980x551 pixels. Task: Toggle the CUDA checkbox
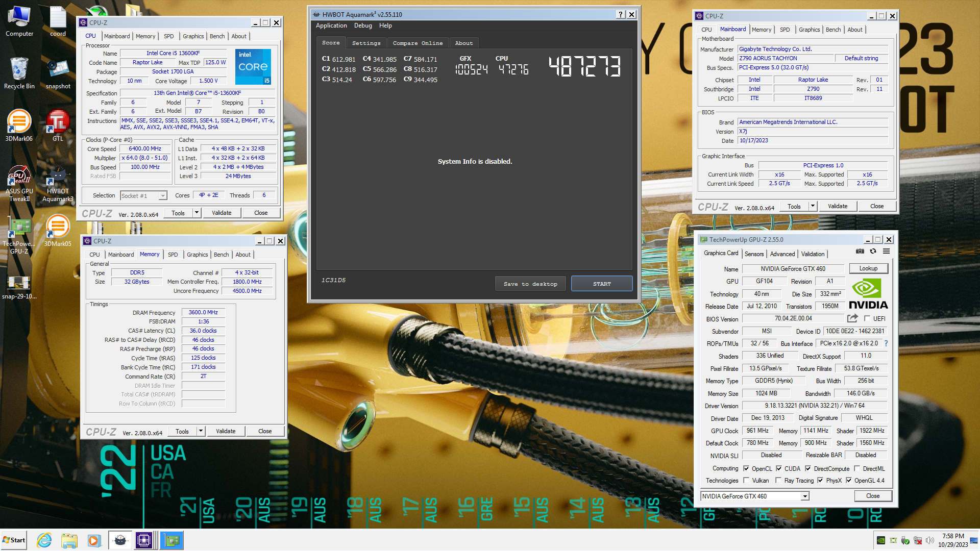pyautogui.click(x=779, y=468)
